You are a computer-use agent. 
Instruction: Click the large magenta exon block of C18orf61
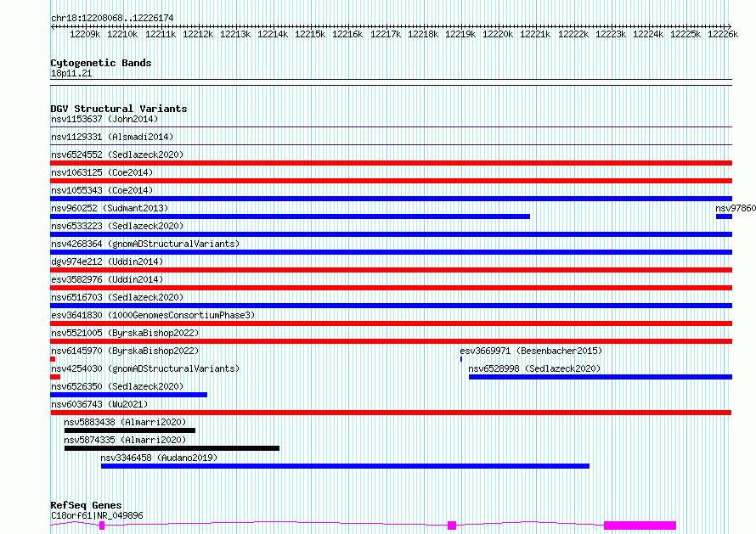[640, 526]
